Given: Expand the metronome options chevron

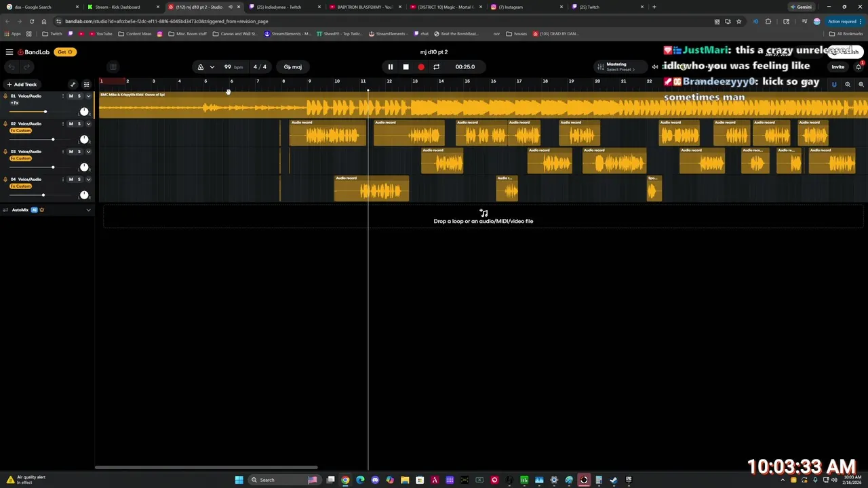Looking at the screenshot, I should point(212,67).
